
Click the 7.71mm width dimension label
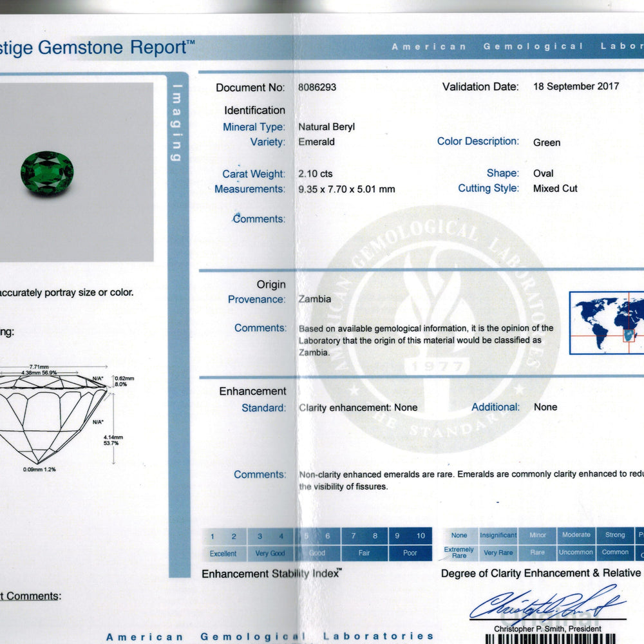pyautogui.click(x=39, y=367)
